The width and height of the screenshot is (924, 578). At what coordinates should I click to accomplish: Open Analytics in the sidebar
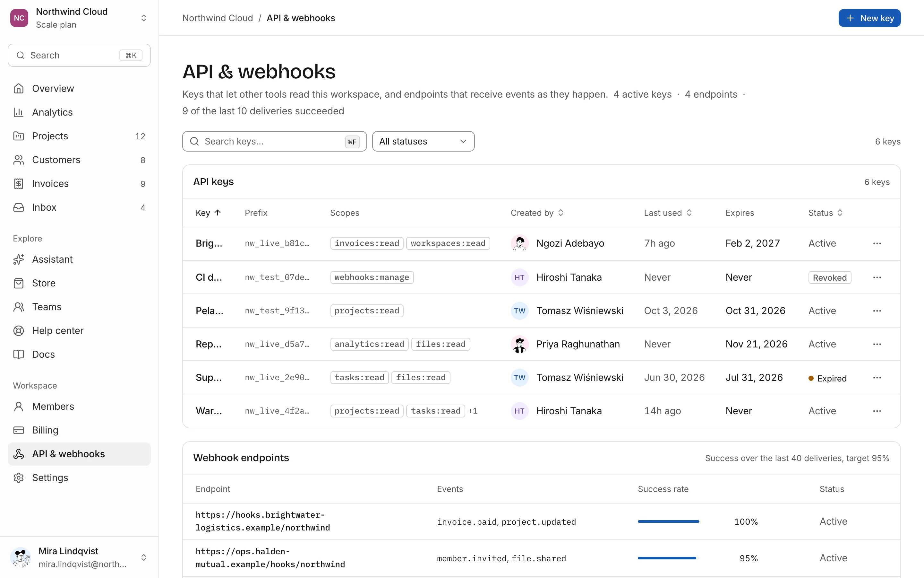tap(79, 112)
